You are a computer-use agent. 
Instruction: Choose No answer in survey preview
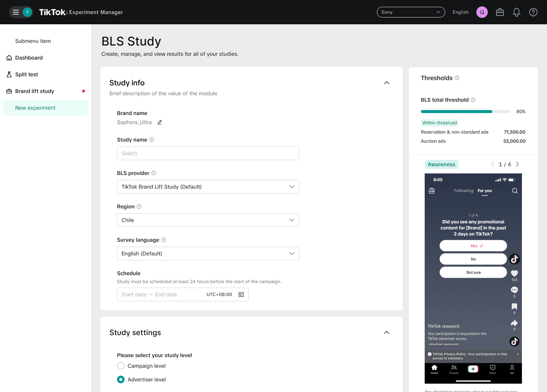pos(473,259)
